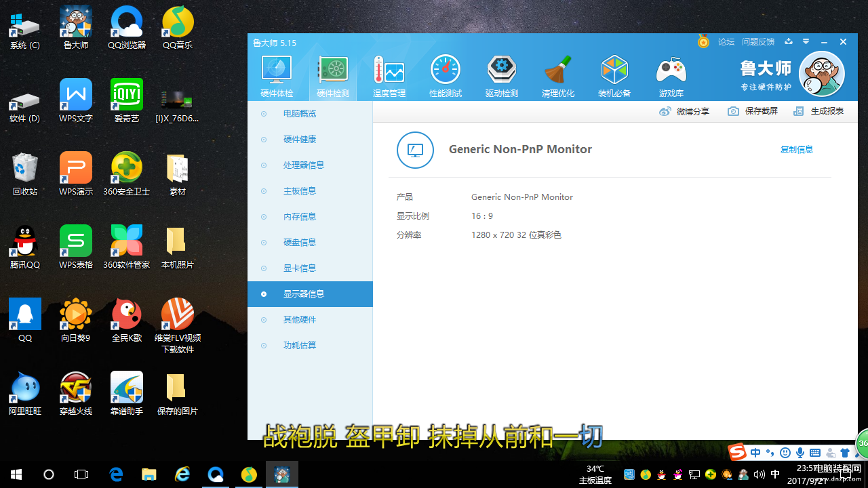Screen dimensions: 868x488
Task: Select 维棠FLV视频下载软件 desktop shortcut
Action: coord(178,327)
